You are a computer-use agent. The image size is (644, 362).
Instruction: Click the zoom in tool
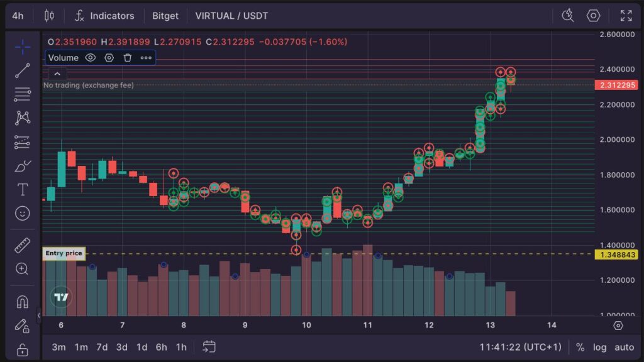(x=23, y=269)
